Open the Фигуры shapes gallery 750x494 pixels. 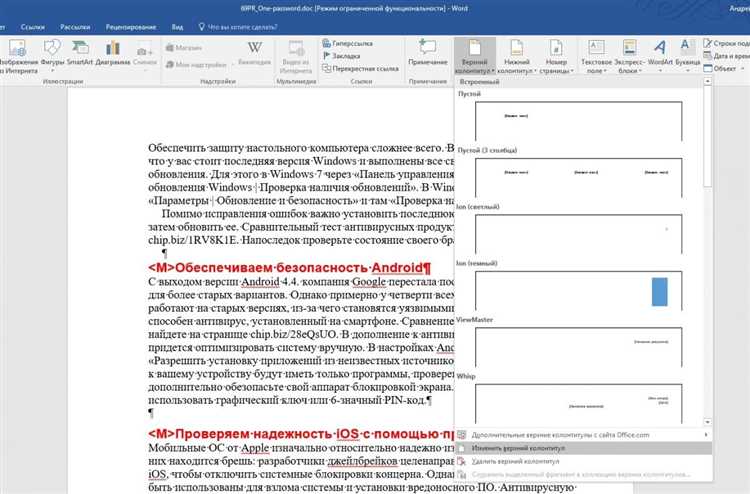click(x=52, y=56)
